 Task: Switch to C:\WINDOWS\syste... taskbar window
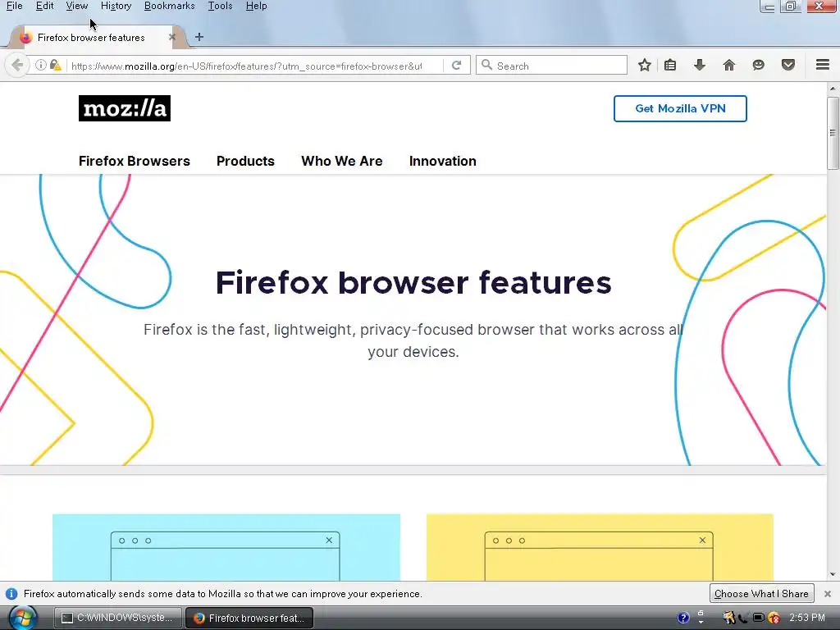pos(118,618)
